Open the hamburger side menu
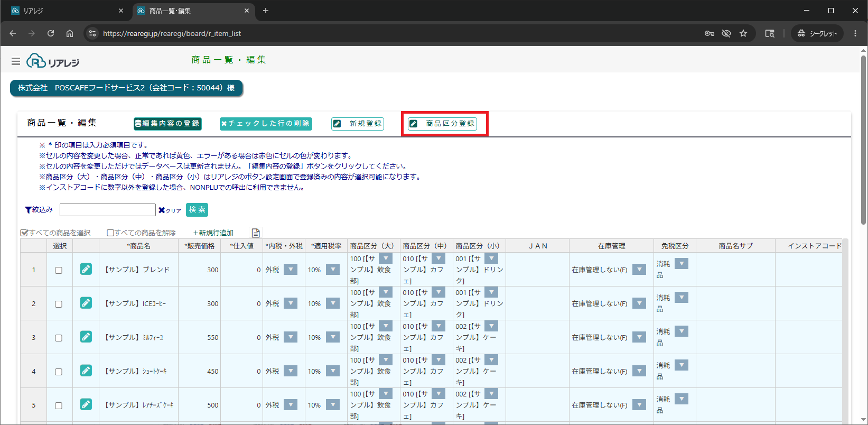 pos(16,62)
